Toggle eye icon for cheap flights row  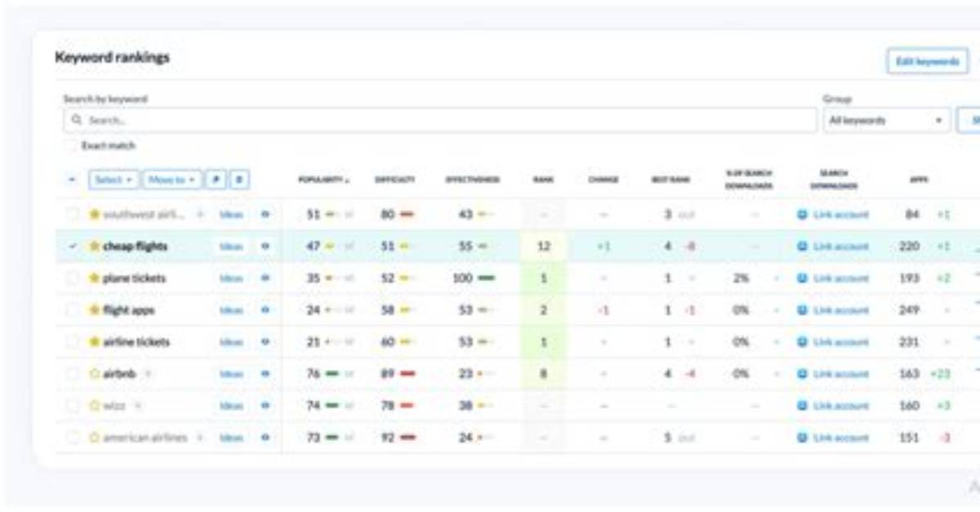265,247
